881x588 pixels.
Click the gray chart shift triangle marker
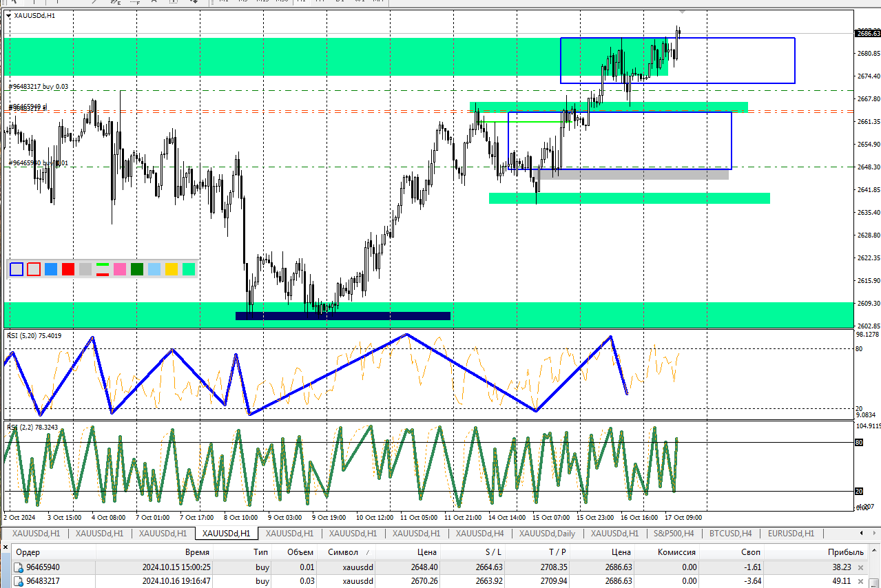pos(682,12)
